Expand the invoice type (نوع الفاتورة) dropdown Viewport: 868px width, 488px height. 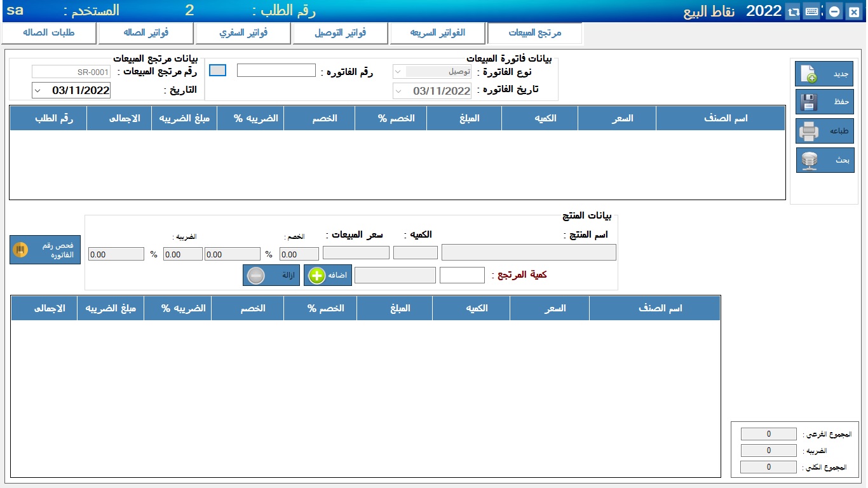[x=398, y=72]
